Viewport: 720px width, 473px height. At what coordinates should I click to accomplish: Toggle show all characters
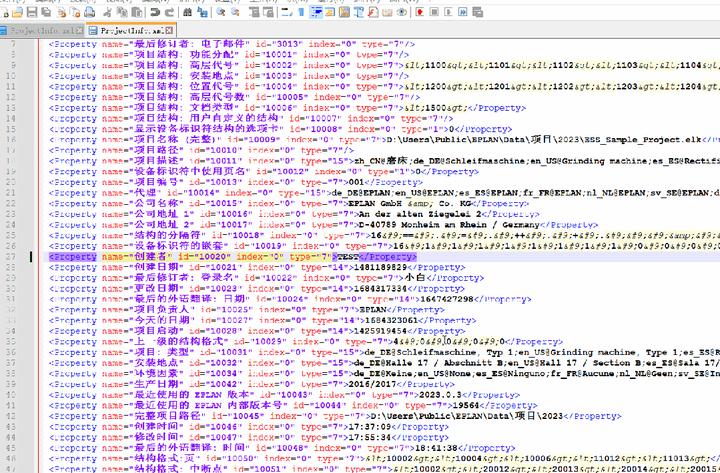[301, 12]
